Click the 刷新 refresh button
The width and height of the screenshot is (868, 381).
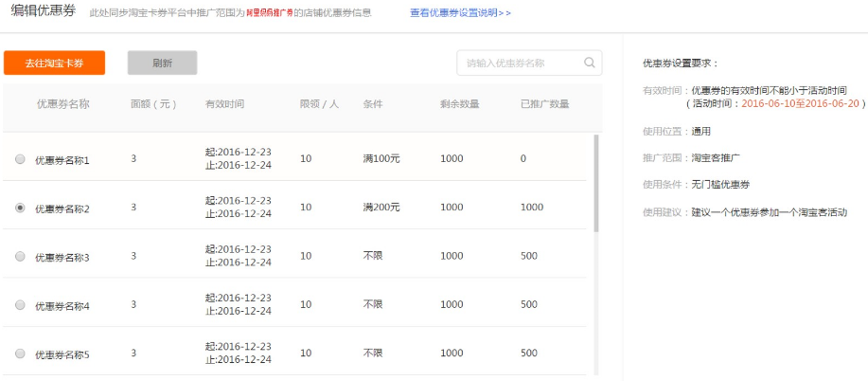pyautogui.click(x=162, y=63)
